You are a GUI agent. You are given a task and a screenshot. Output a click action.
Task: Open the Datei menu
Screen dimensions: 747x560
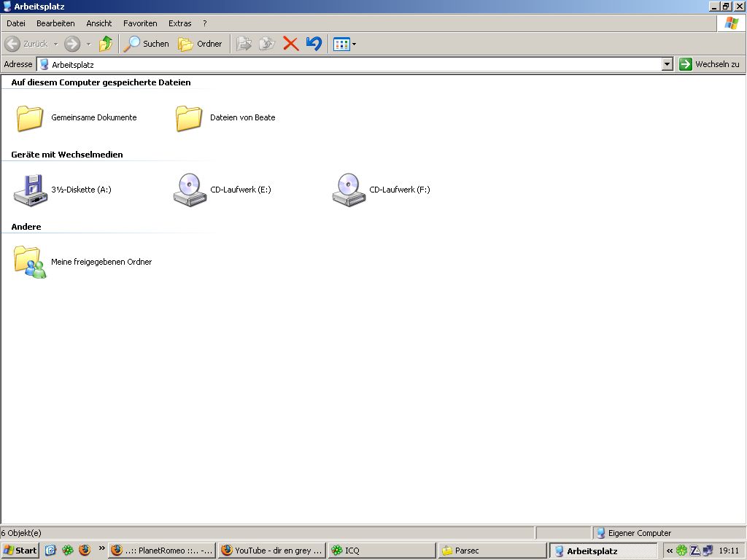pyautogui.click(x=16, y=23)
